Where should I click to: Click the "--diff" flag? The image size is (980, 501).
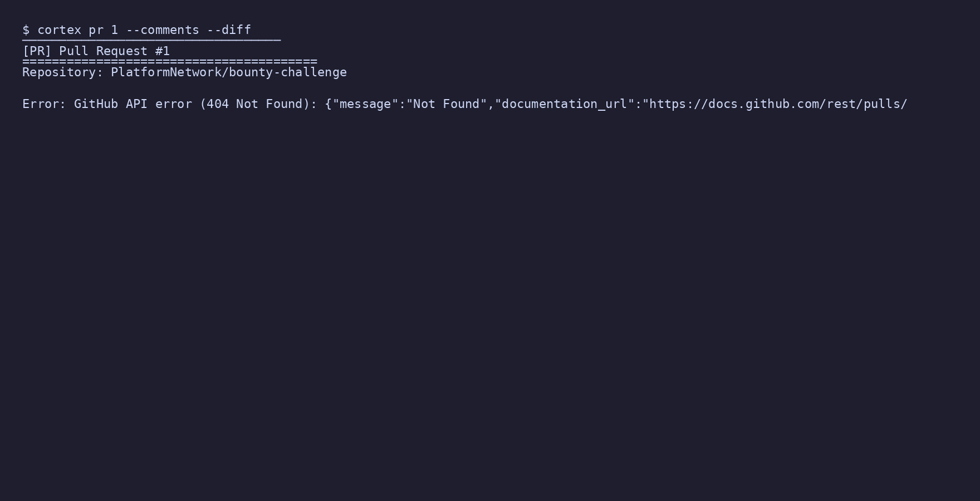coord(229,30)
